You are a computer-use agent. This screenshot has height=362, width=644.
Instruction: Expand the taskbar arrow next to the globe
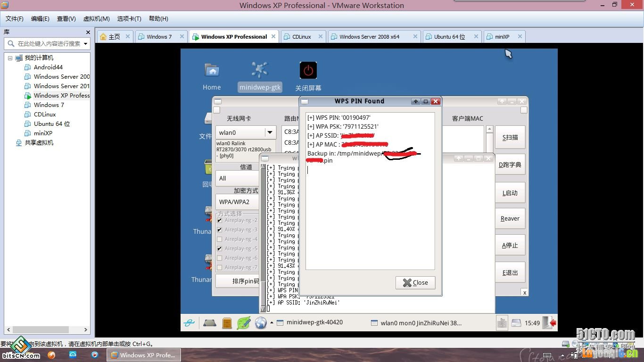272,323
